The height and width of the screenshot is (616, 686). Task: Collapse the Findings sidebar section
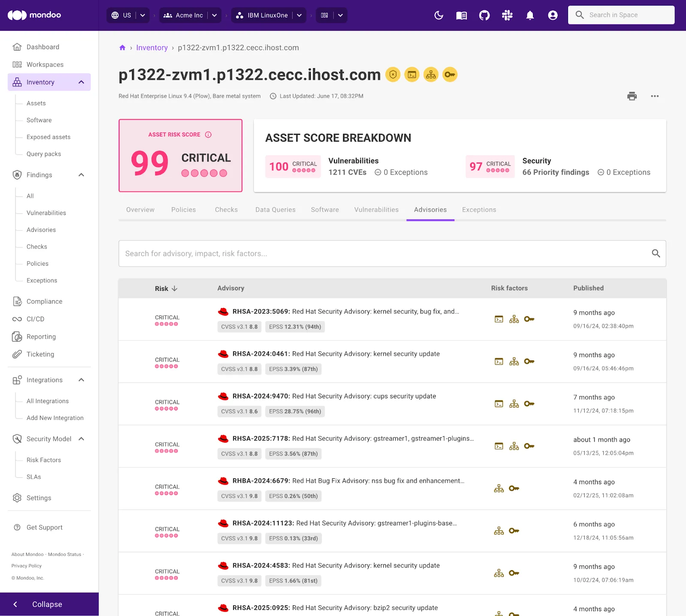[x=81, y=175]
